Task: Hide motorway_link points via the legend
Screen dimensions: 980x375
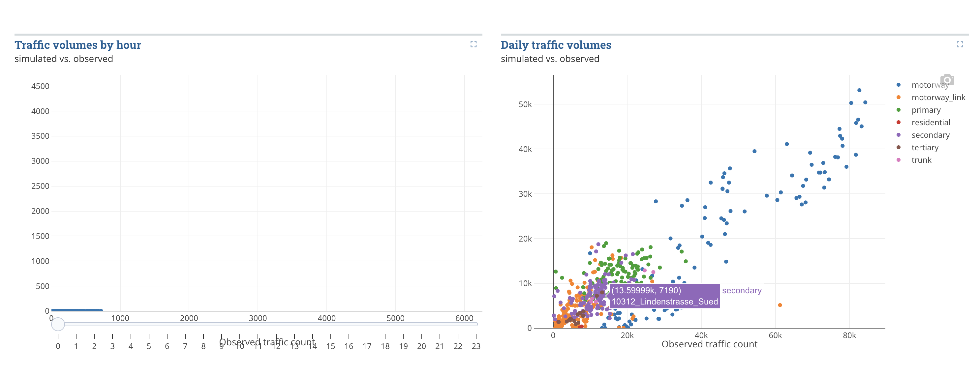Action: [x=938, y=97]
